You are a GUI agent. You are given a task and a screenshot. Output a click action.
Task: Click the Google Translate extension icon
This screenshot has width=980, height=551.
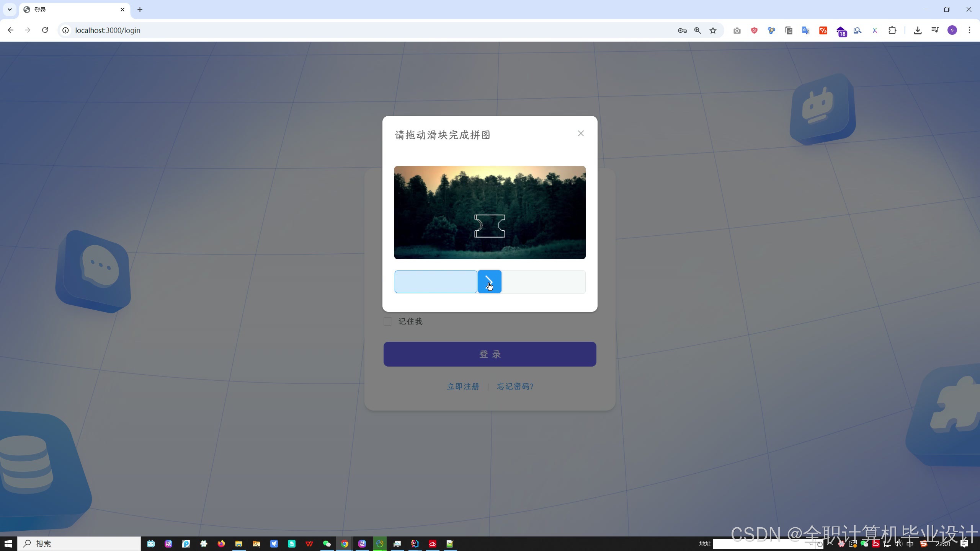coord(805,31)
